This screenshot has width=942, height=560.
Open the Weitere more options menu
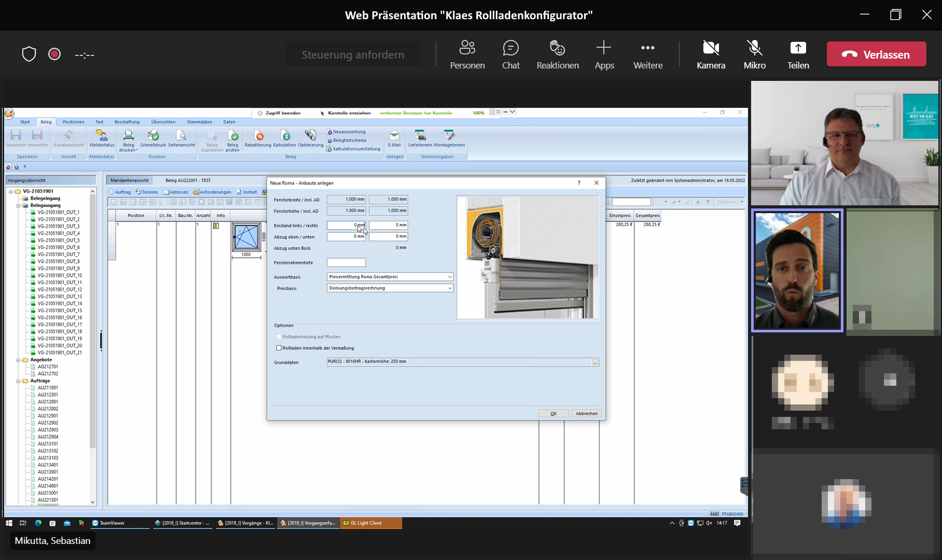[648, 54]
